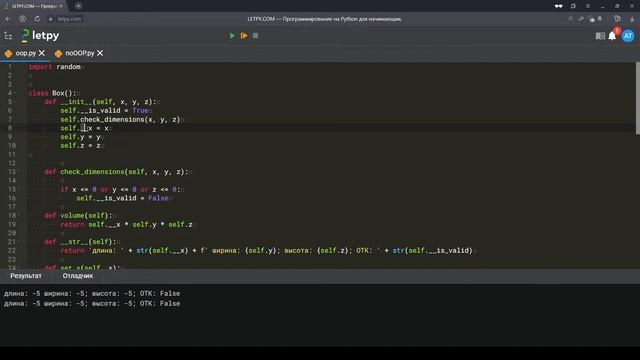Screen dimensions: 640x360
Task: Click 'self.__is_valid = False' line
Action: (x=122, y=198)
